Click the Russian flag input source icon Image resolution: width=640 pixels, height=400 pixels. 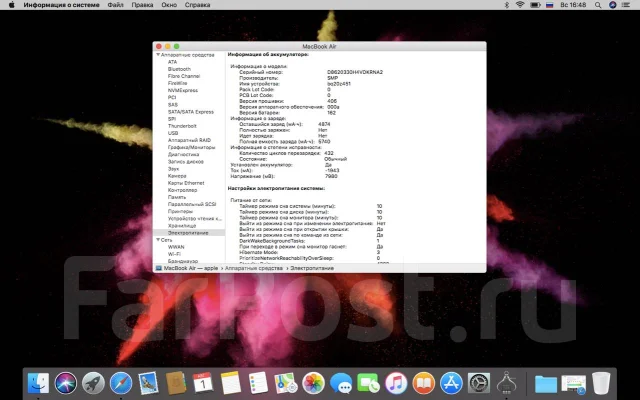click(x=550, y=5)
